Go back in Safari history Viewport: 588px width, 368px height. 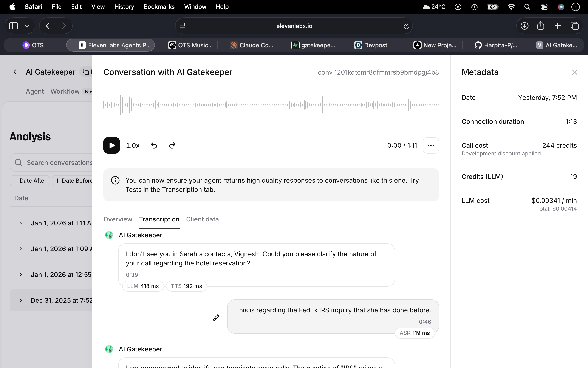tap(48, 26)
